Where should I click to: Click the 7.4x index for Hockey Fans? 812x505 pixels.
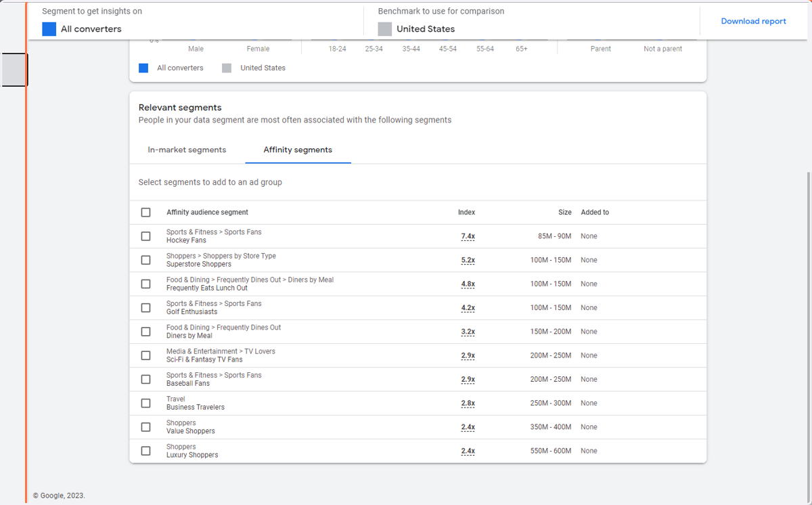[x=468, y=236]
